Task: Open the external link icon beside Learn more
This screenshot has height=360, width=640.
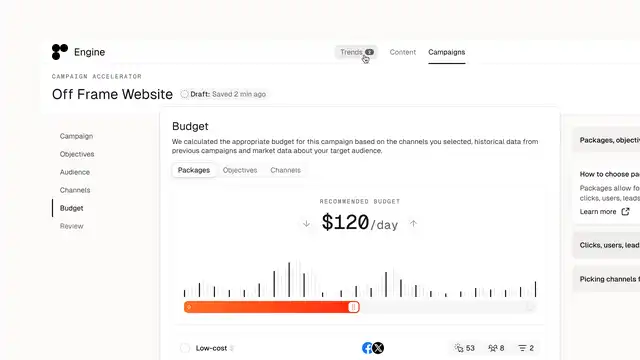Action: [x=625, y=211]
